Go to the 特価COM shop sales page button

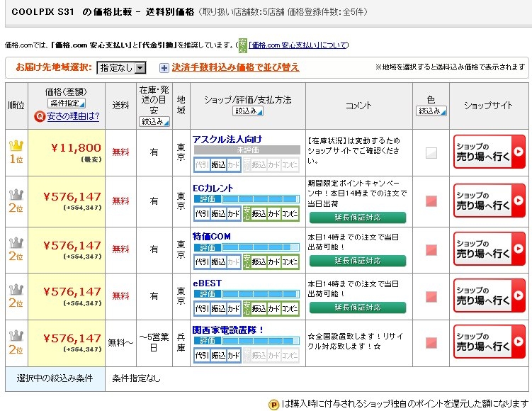coord(489,249)
